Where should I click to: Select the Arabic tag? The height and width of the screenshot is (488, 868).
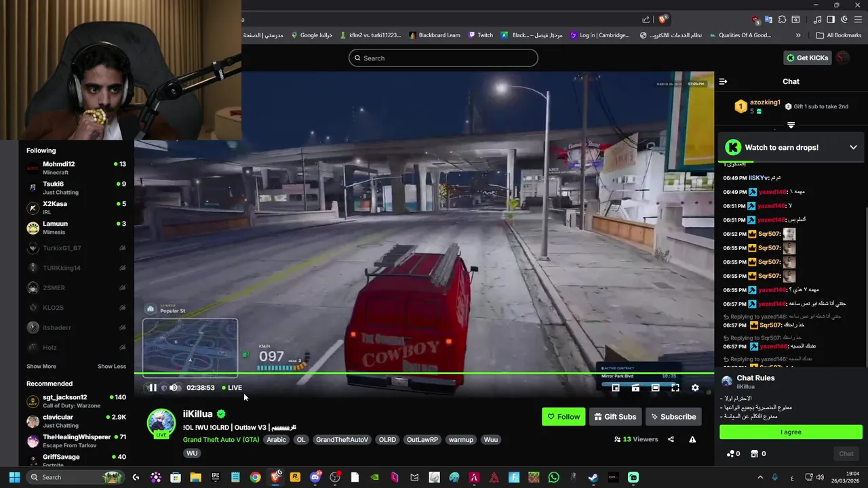tap(276, 439)
